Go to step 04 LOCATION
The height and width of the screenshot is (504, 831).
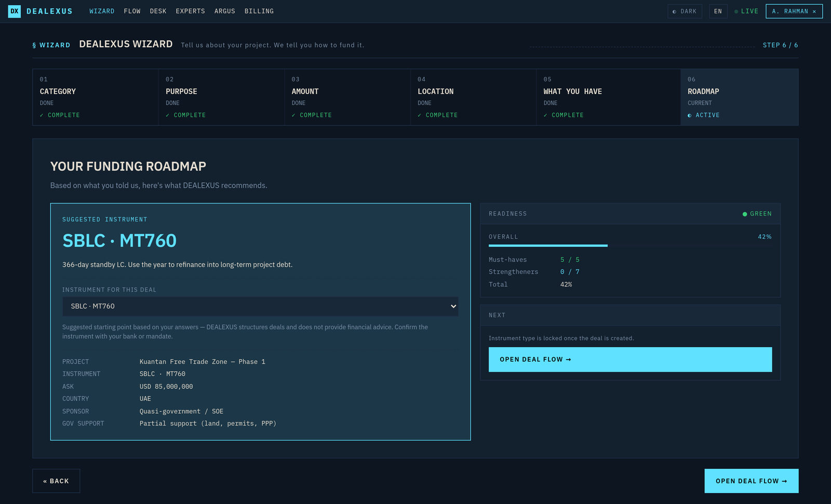pos(473,97)
